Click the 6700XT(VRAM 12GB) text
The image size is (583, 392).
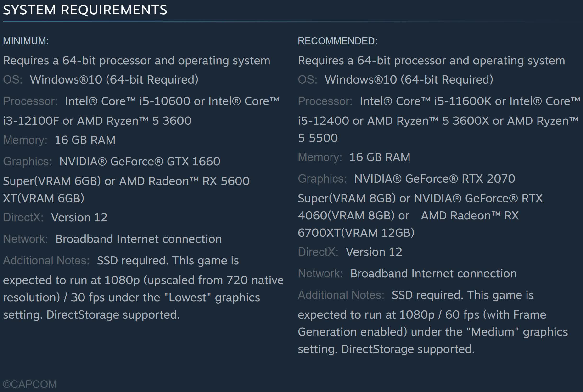[356, 233]
